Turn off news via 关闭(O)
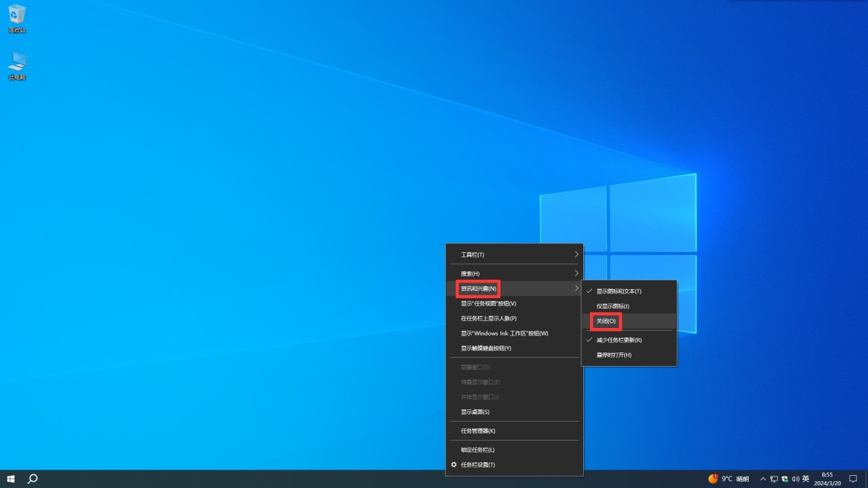The width and height of the screenshot is (868, 488). point(629,321)
